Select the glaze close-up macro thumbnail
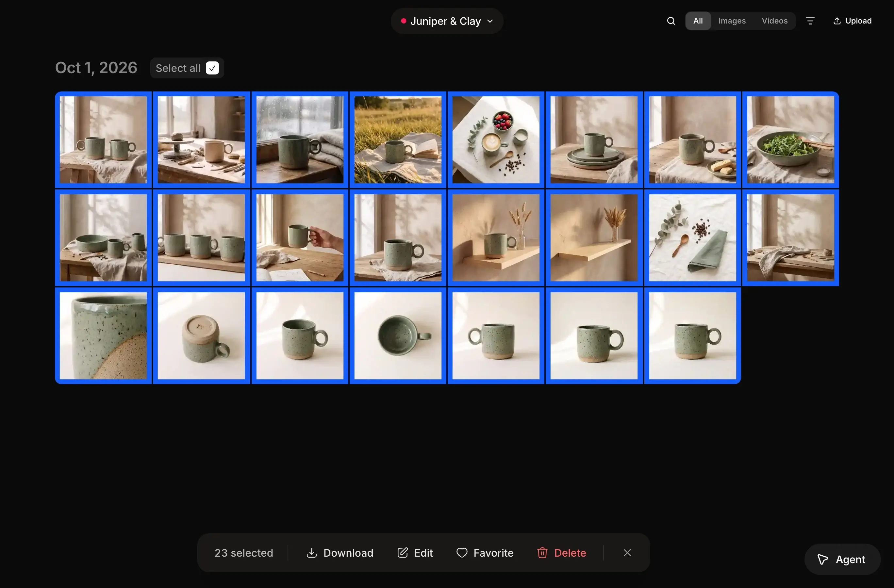Viewport: 894px width, 588px height. (x=103, y=336)
